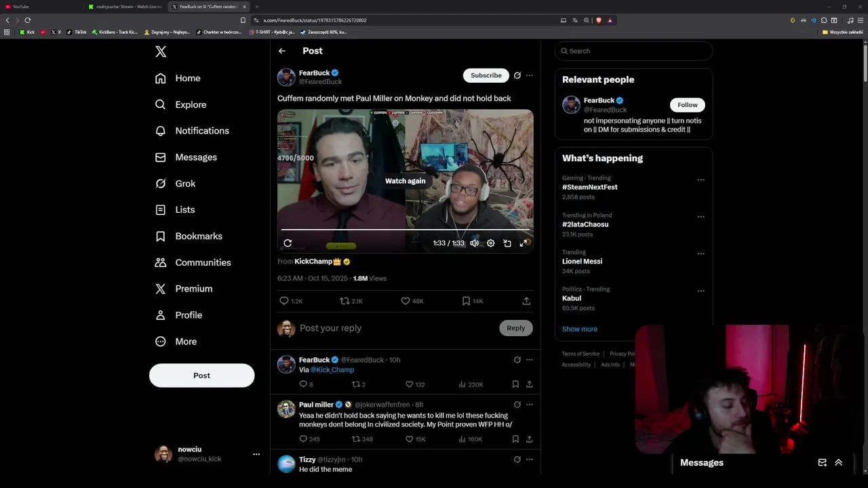Open the @Kick_Champ mention link
868x488 pixels.
coord(332,370)
